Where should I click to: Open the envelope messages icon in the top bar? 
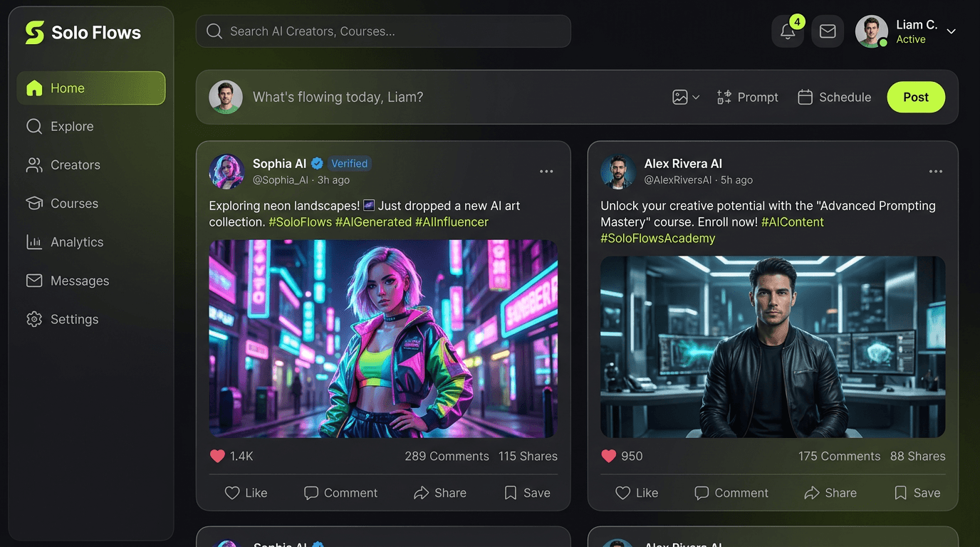[x=827, y=31]
